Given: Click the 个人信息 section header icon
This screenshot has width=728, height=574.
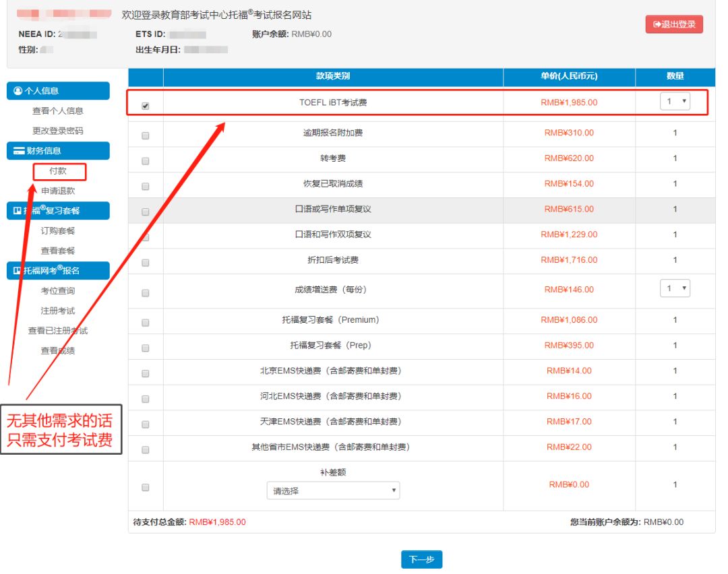Looking at the screenshot, I should point(18,91).
